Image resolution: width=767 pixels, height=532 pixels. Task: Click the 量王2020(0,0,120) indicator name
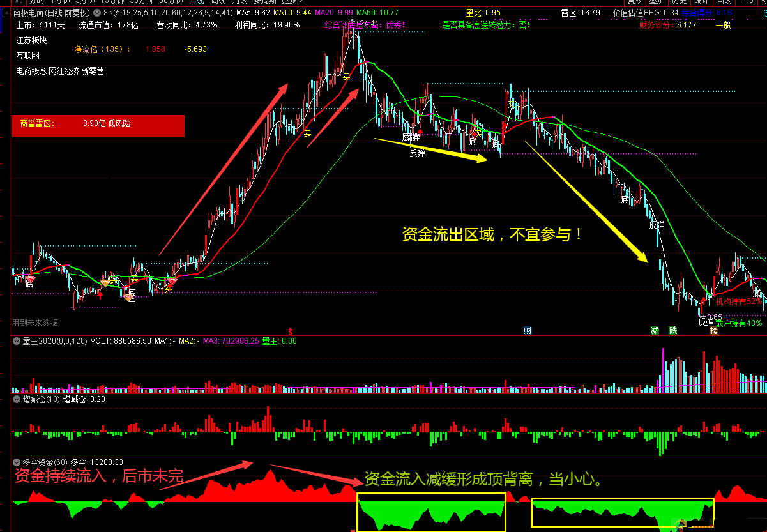tap(54, 341)
